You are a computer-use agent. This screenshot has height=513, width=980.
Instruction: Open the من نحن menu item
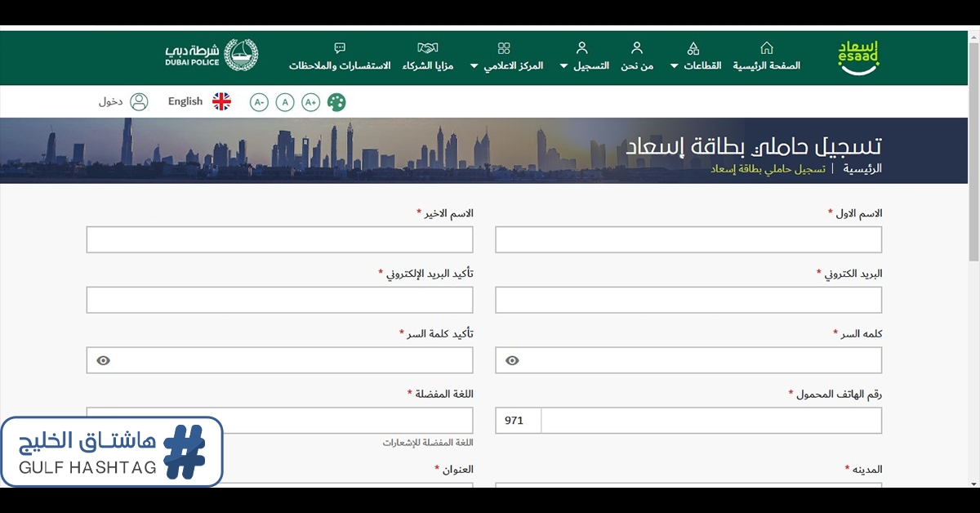pos(637,56)
